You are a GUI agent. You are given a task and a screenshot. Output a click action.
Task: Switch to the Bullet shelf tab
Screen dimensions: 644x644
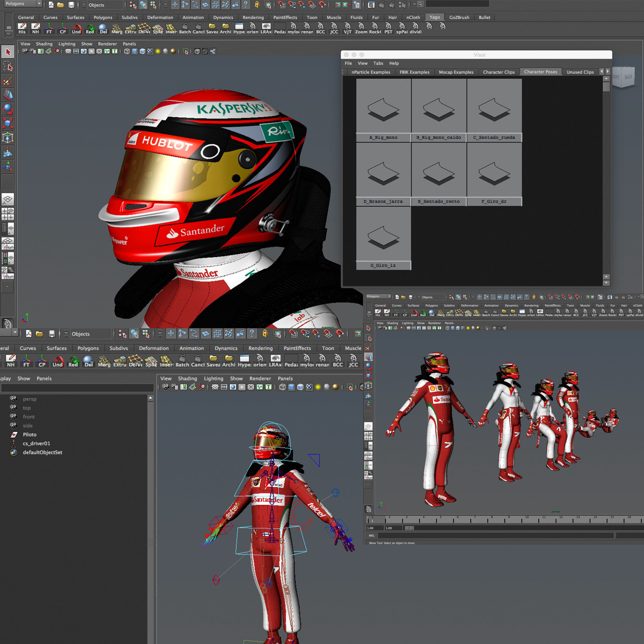pos(484,17)
